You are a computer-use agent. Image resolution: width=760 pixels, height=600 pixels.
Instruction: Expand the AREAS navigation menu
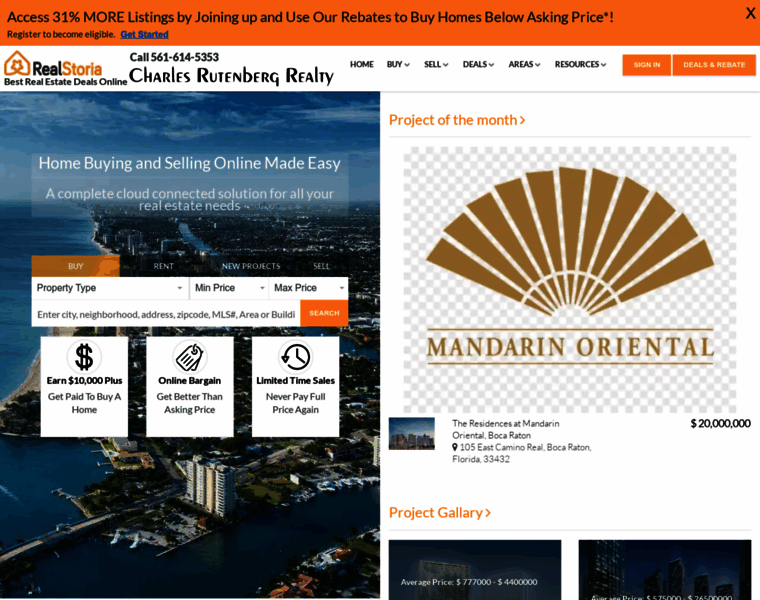coord(524,64)
